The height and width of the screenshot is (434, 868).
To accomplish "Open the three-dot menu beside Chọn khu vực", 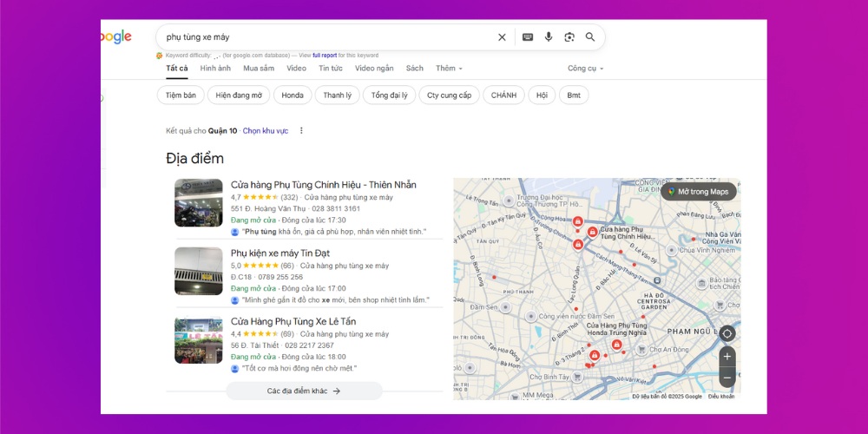I will click(301, 131).
